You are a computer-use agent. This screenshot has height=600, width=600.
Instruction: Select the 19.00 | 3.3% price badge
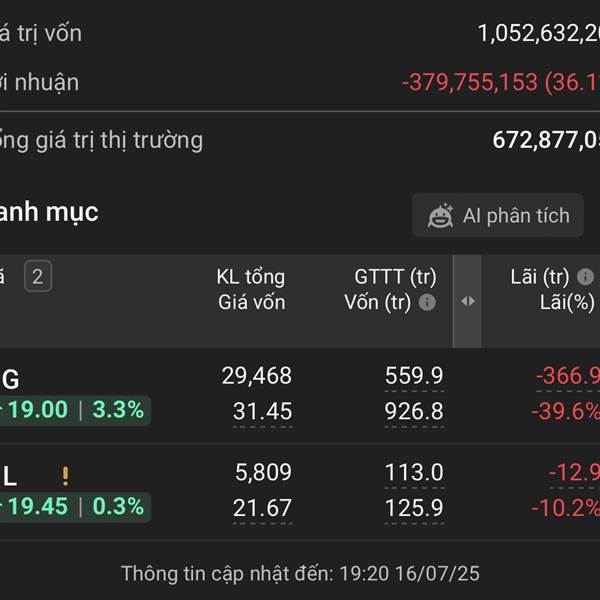pos(75,410)
